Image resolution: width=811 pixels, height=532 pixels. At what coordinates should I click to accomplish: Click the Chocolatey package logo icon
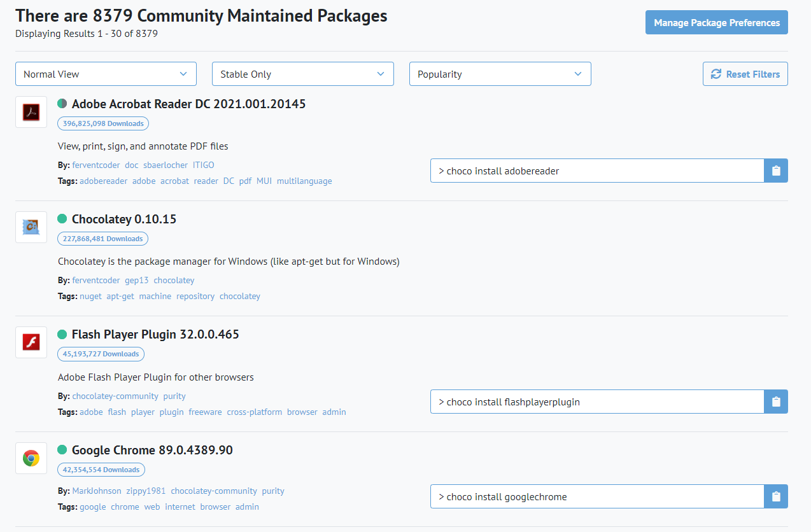click(31, 227)
